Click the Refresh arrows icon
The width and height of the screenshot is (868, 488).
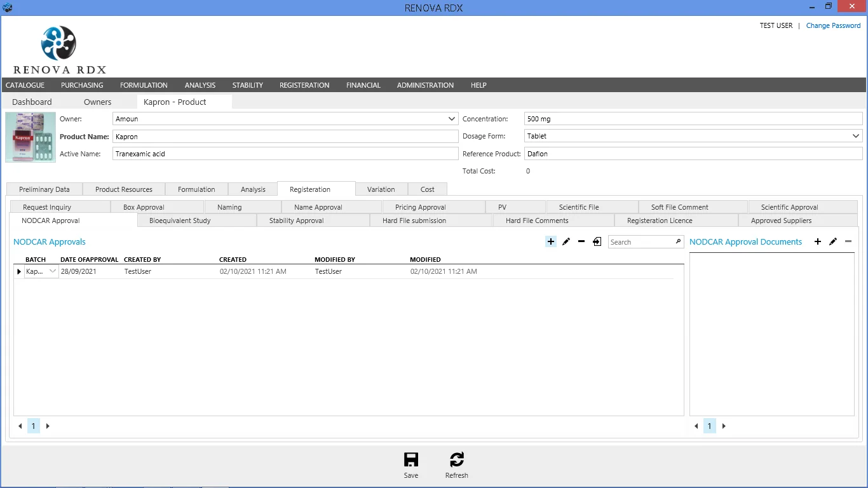(x=456, y=460)
